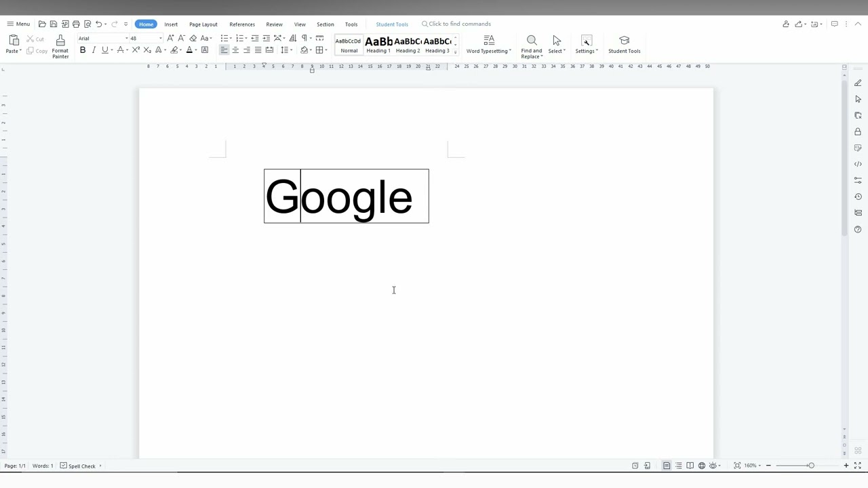Click the font color red A swatch
This screenshot has height=488, width=868.
(x=189, y=50)
